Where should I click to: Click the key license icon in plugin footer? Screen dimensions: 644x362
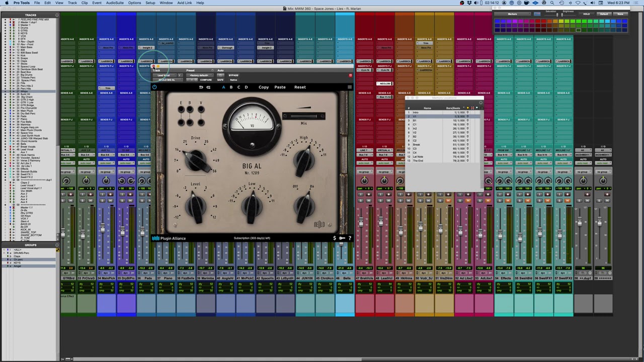click(342, 238)
